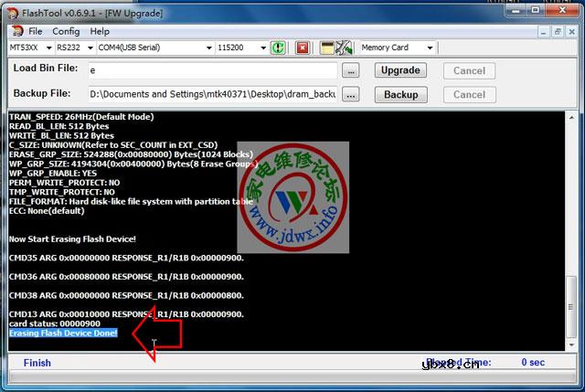Click the green connect port icon

278,48
